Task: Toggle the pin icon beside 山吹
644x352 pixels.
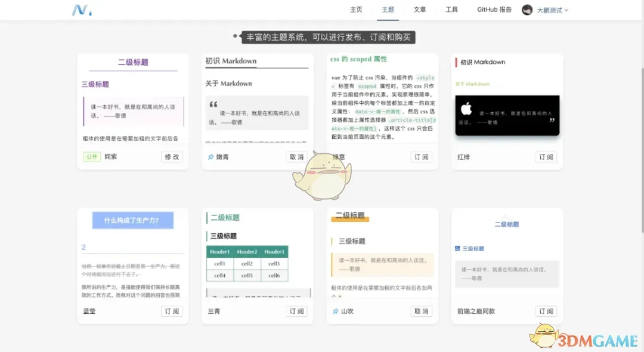Action: 336,311
